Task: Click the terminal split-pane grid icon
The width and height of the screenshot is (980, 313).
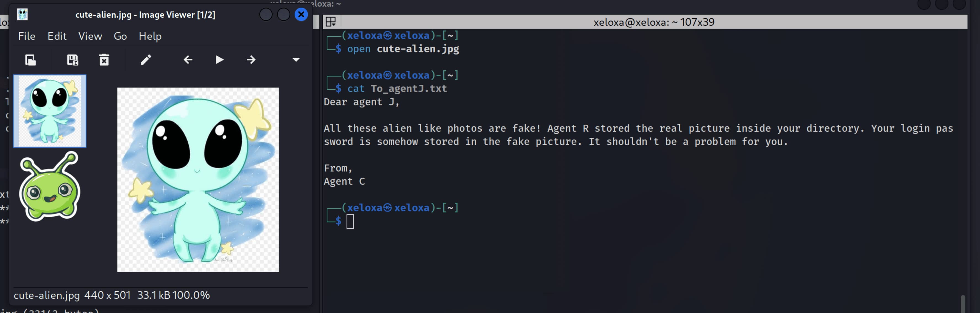Action: (331, 22)
